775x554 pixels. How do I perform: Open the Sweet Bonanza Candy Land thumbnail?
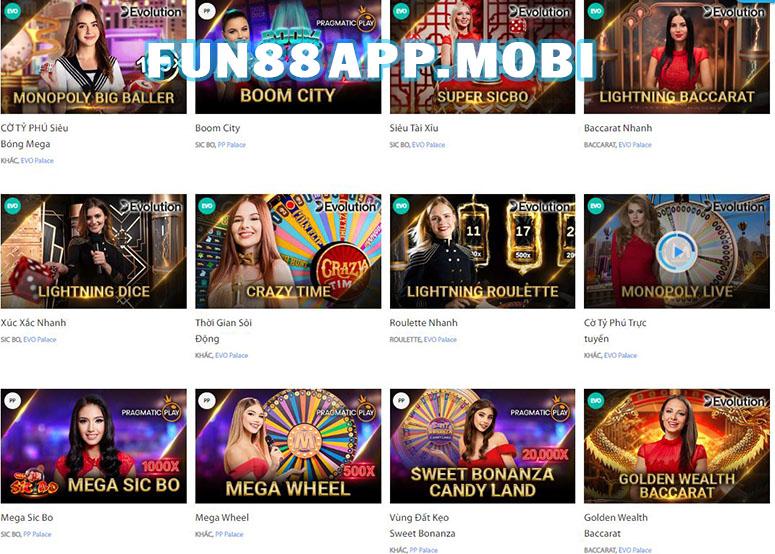tap(482, 446)
